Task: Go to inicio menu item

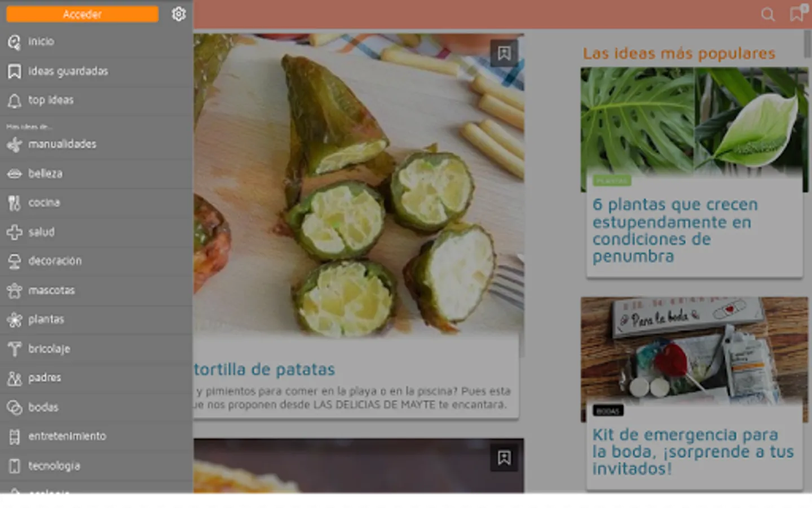Action: click(x=41, y=42)
